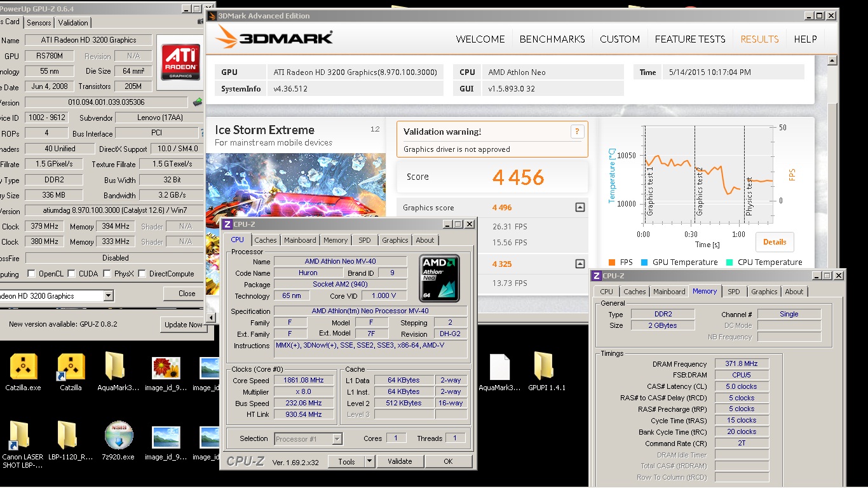Open the Validation tab in GPU-Z
This screenshot has width=868, height=488.
pyautogui.click(x=73, y=23)
